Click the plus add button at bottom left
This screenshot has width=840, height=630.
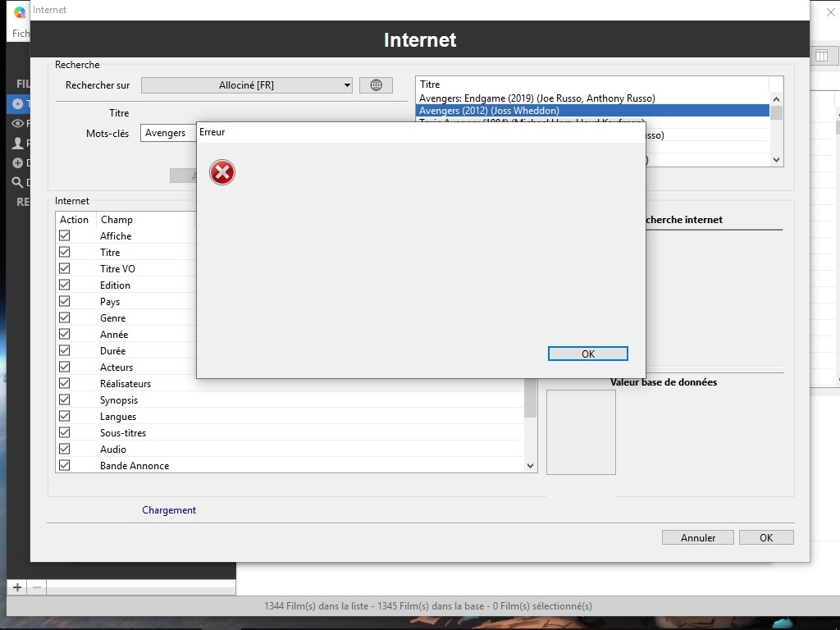point(17,587)
